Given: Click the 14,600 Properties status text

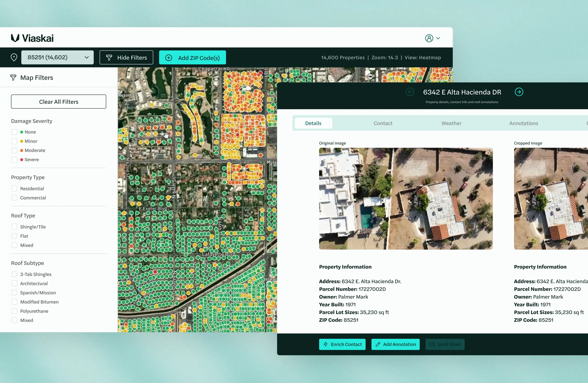Looking at the screenshot, I should tap(343, 57).
